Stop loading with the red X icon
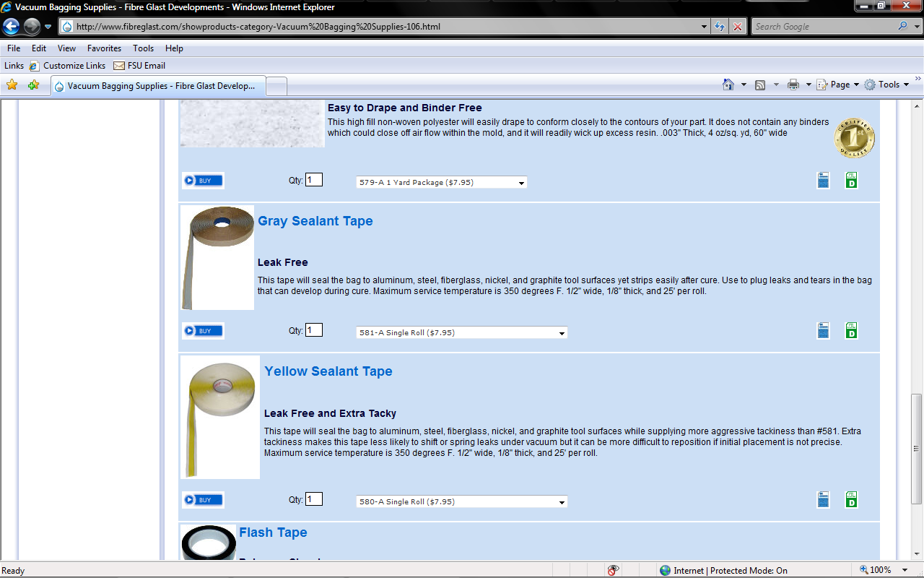 pos(737,27)
